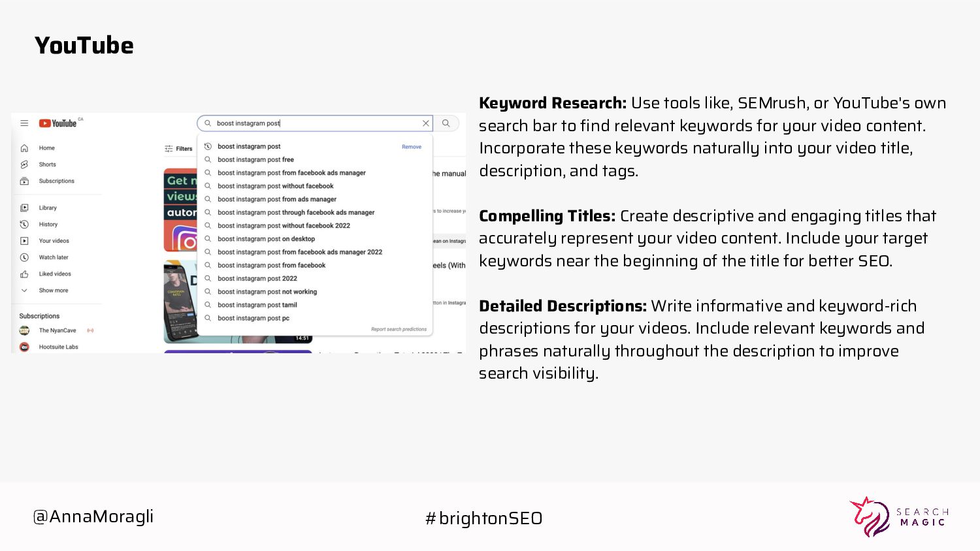Screen dimensions: 980x551
Task: Click the Watch later clock icon
Action: click(x=24, y=257)
